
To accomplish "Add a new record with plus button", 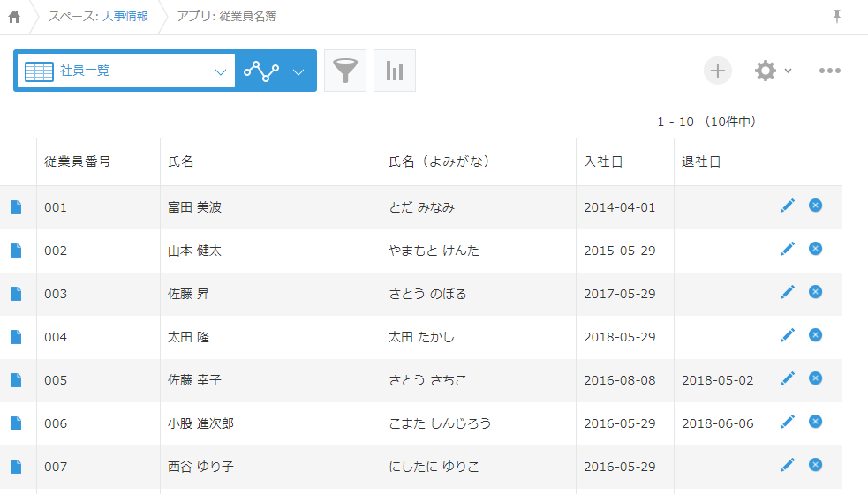I will (717, 71).
